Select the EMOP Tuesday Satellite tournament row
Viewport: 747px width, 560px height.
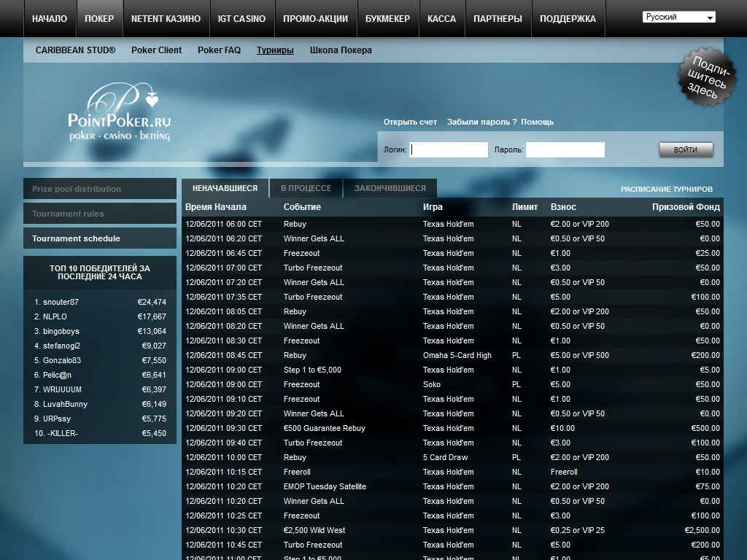pyautogui.click(x=325, y=486)
